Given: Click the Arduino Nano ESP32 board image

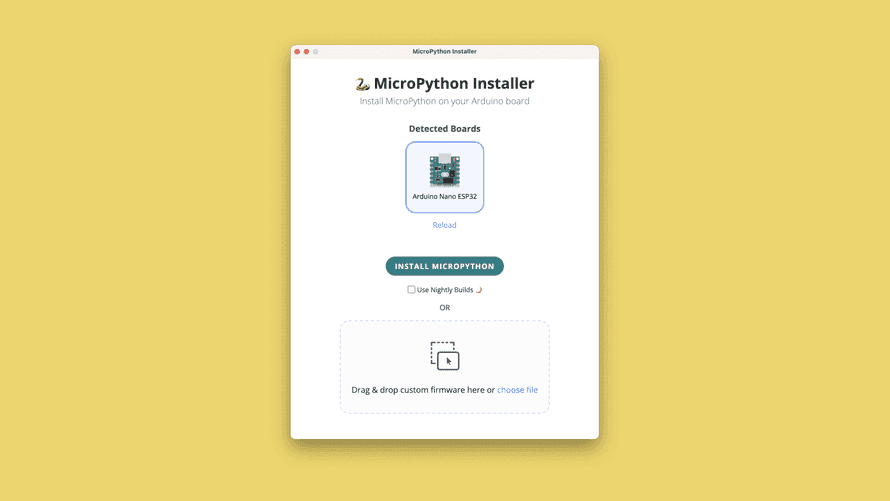Looking at the screenshot, I should click(444, 170).
